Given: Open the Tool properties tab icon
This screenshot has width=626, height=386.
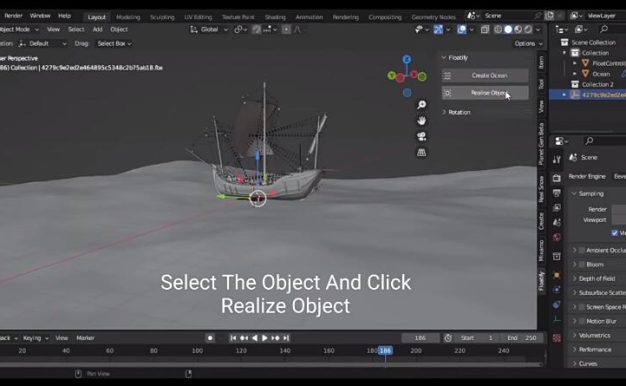Looking at the screenshot, I should pos(557,160).
